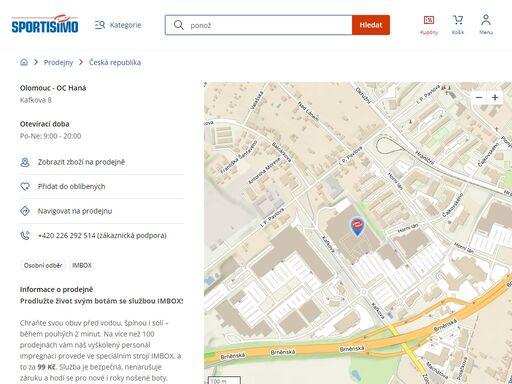Viewport: 512px width, 384px height.
Task: Open the user Menu icon
Action: point(486,25)
